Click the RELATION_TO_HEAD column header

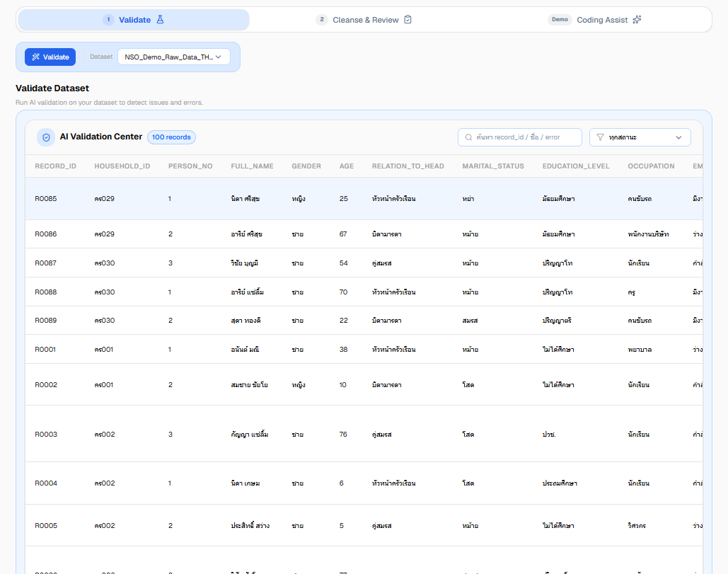pos(408,166)
